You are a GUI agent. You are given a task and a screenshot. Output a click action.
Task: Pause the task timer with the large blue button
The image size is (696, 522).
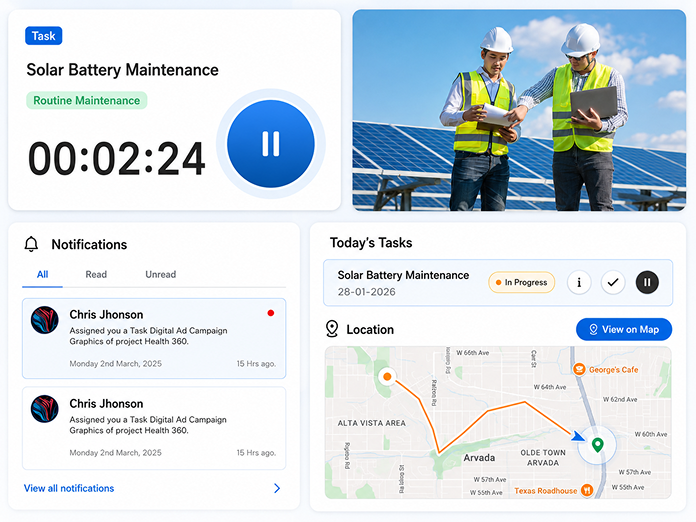pos(271,144)
